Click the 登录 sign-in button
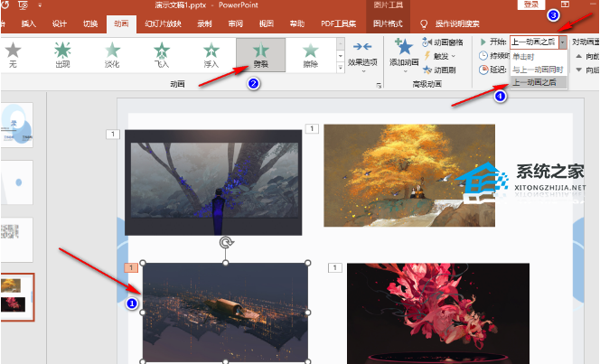The image size is (600, 364). pos(530,5)
